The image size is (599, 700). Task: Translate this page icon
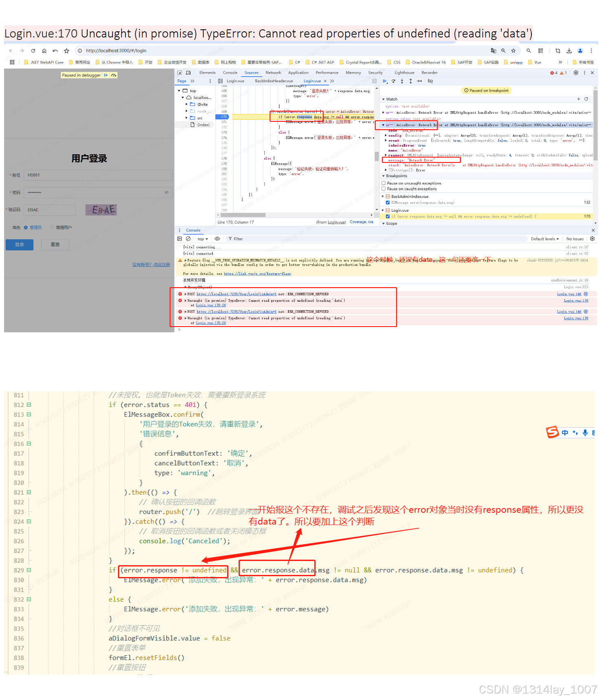tap(493, 50)
